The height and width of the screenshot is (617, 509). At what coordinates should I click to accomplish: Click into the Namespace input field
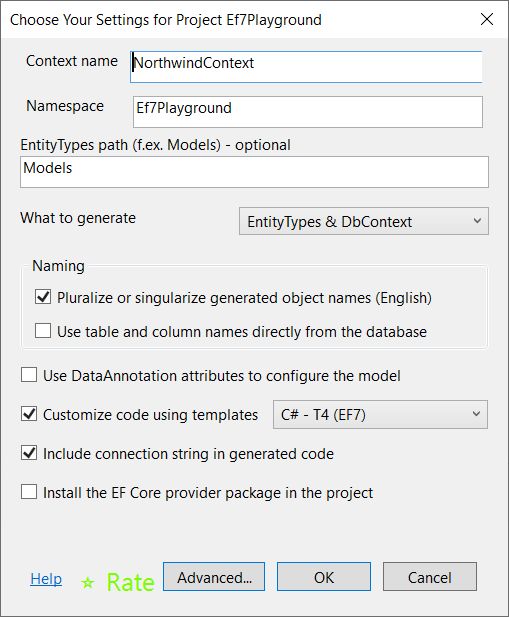[x=308, y=112]
